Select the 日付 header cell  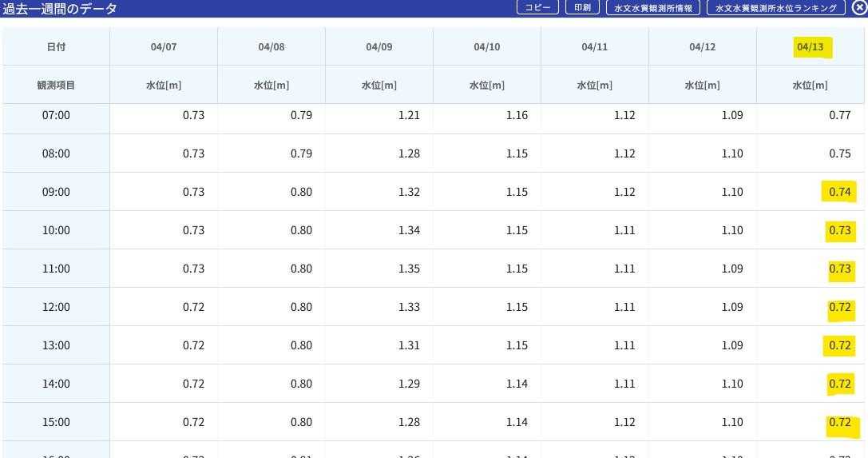click(56, 47)
